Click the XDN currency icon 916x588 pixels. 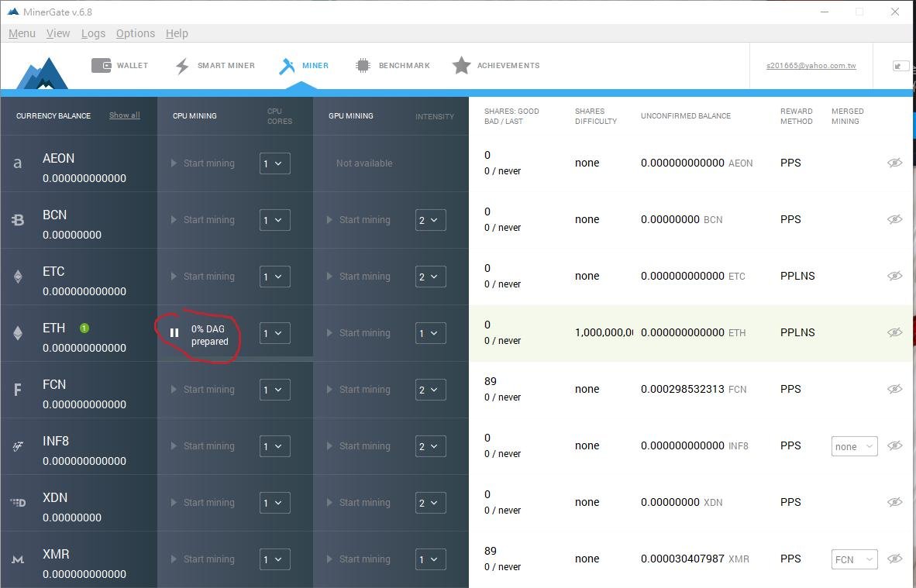(x=18, y=502)
